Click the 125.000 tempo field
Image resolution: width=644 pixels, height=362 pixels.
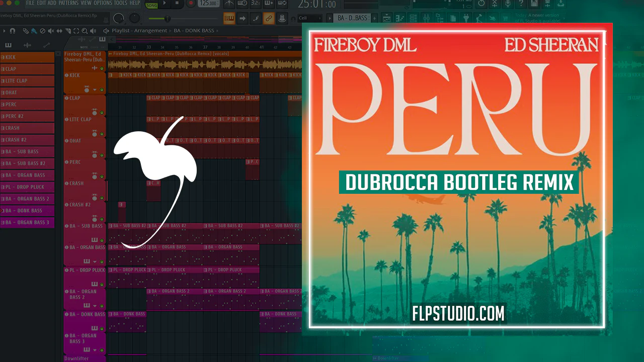point(209,4)
